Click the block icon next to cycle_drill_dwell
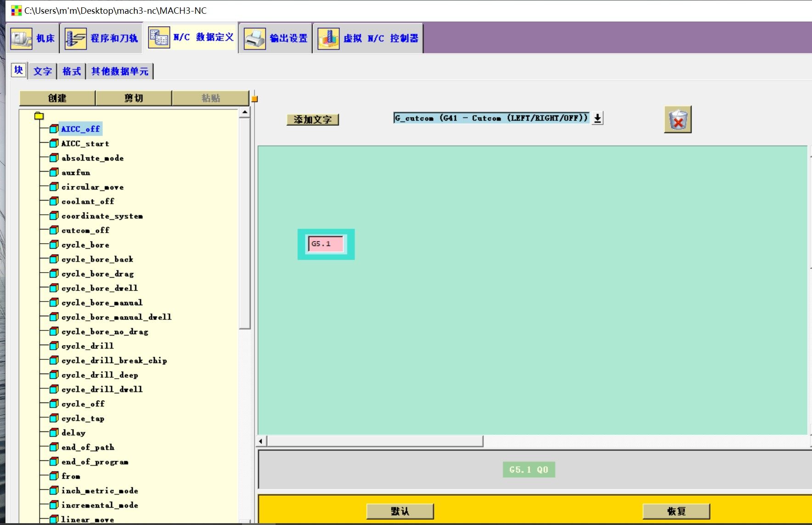 pos(54,389)
